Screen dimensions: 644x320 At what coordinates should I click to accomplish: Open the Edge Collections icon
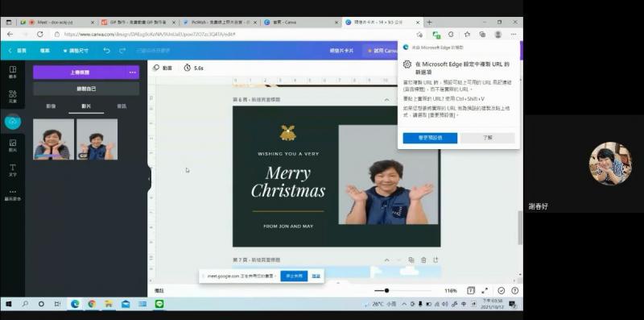pyautogui.click(x=482, y=34)
